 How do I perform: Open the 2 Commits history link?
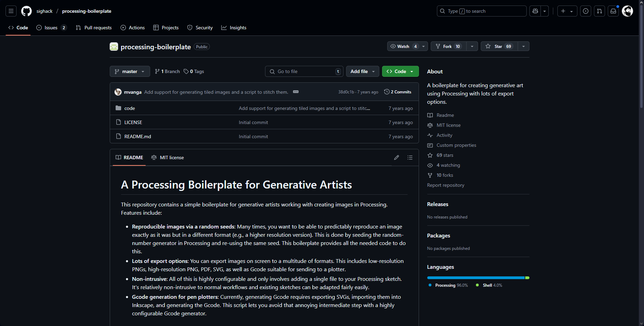point(398,92)
